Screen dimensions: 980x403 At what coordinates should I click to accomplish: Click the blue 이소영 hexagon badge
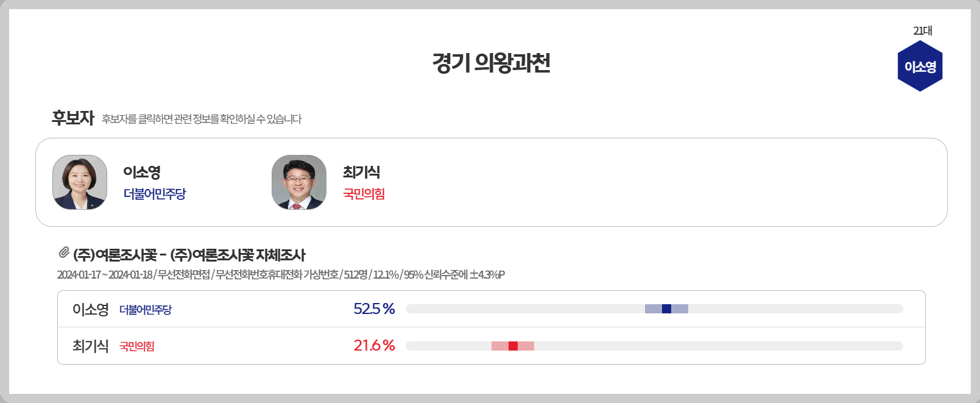pos(920,66)
